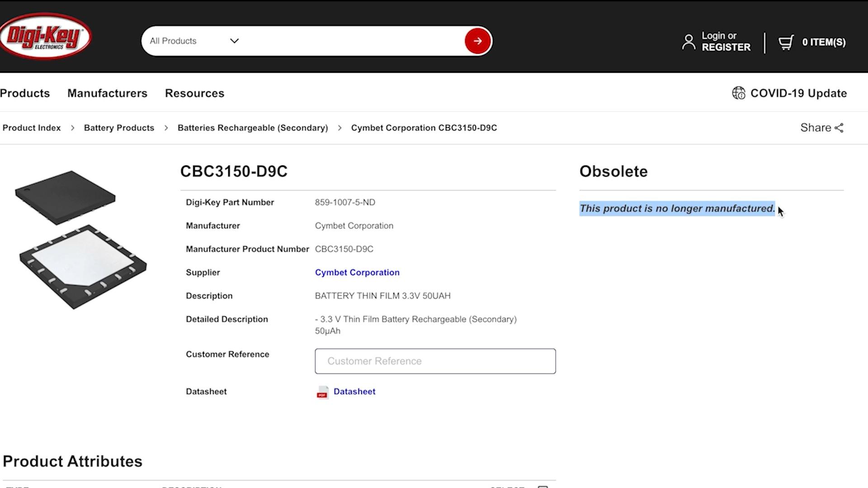This screenshot has height=488, width=868.
Task: Click into the main search text box
Action: click(353, 41)
